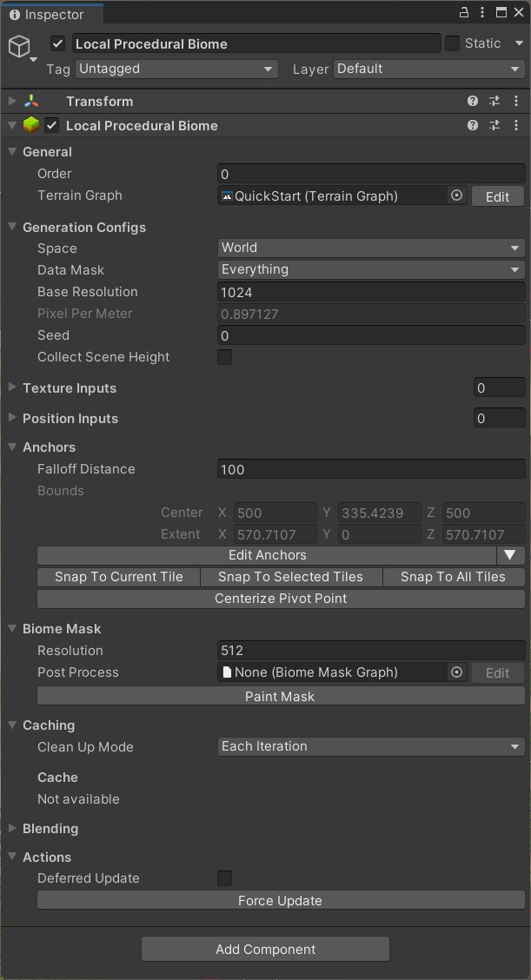Click Terrain Graph object picker circle

(456, 195)
